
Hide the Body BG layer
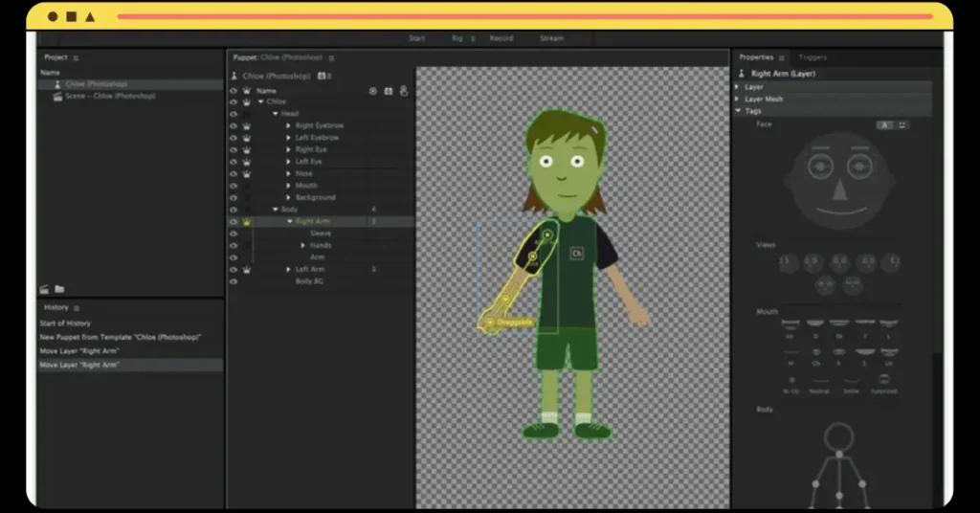tap(234, 281)
